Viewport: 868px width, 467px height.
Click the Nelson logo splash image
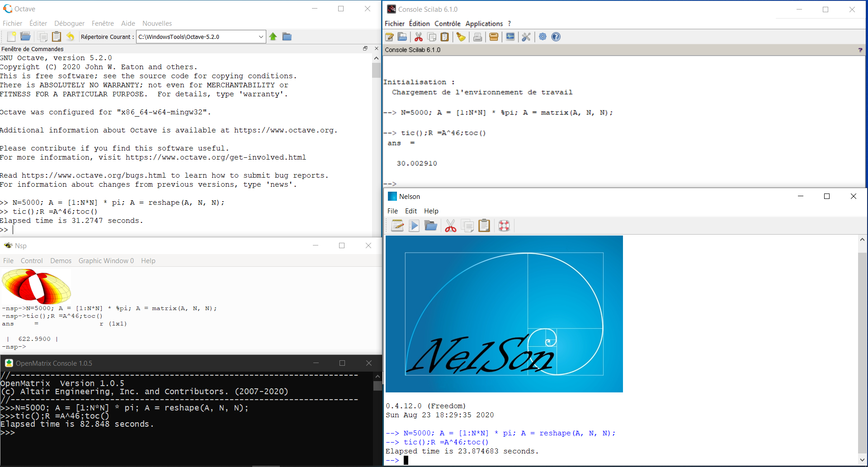click(504, 314)
